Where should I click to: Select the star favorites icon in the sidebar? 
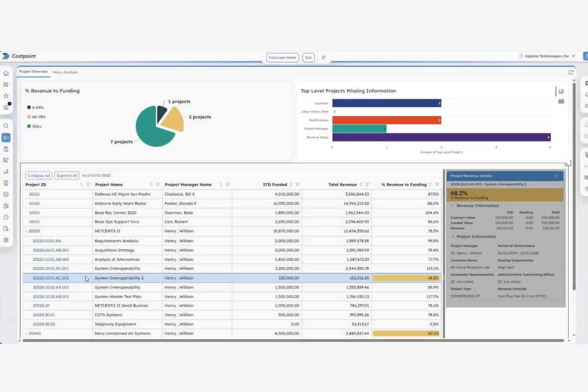(x=6, y=95)
